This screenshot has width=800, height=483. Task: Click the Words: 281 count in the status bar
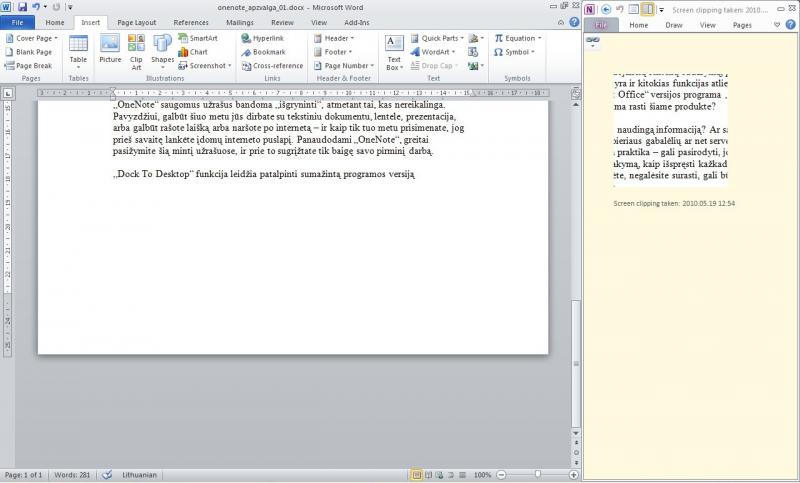tap(72, 475)
